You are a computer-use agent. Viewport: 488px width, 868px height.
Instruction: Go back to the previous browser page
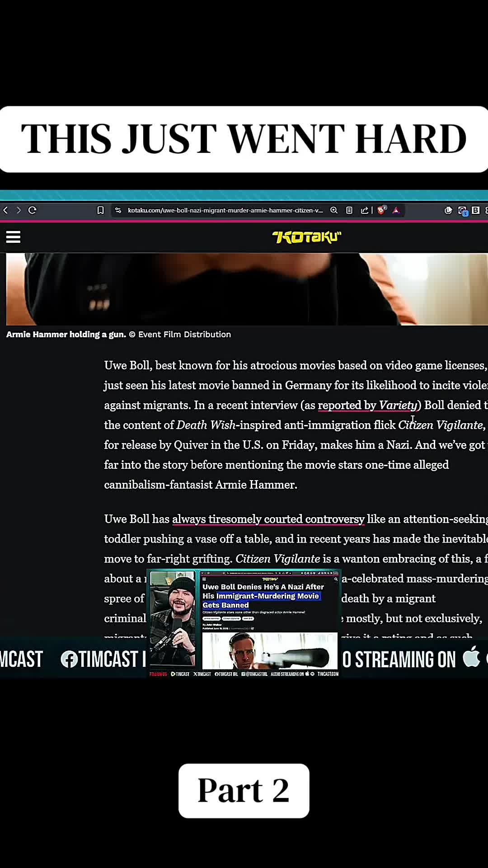tap(5, 210)
